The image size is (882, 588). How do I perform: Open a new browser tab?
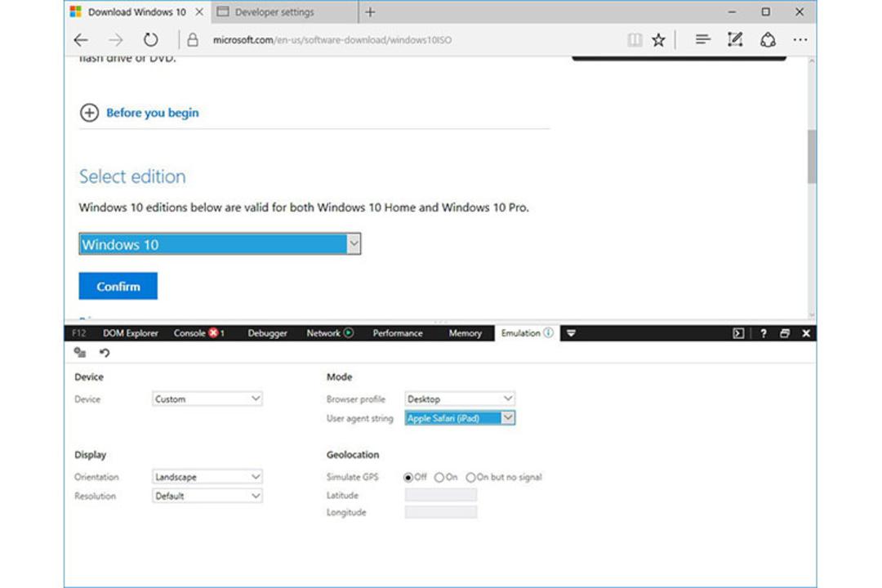tap(370, 11)
